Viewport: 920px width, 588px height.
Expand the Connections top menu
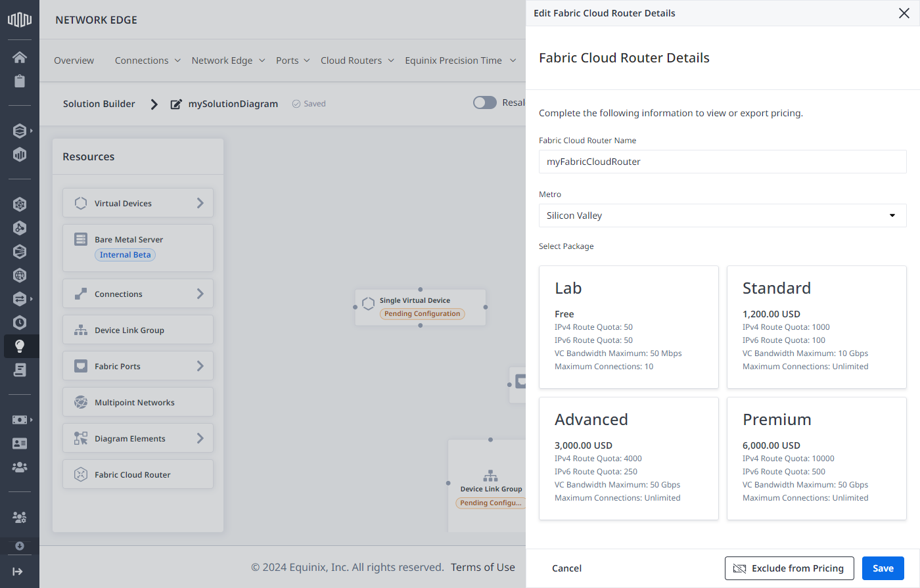pyautogui.click(x=148, y=60)
